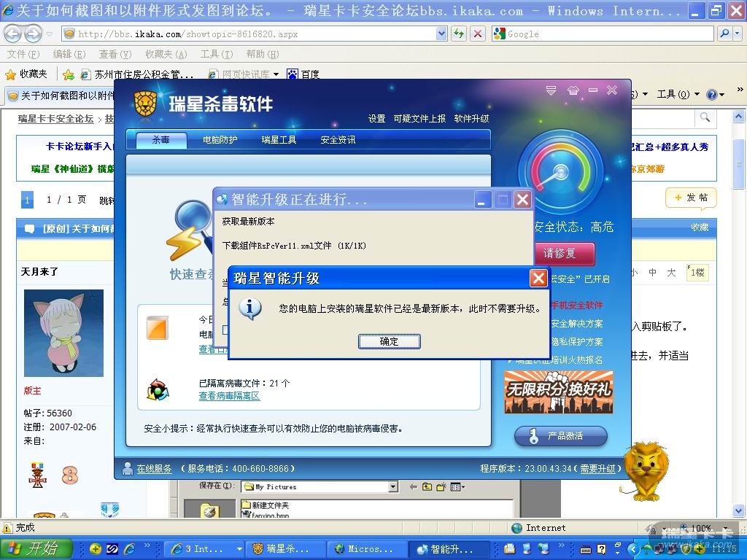The height and width of the screenshot is (560, 747).
Task: Click the red 请修复 button
Action: tap(565, 253)
